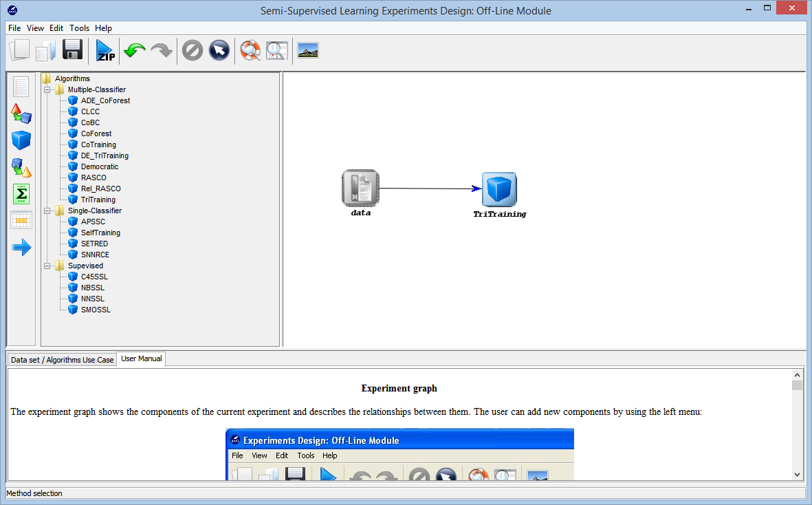Select CoForest algorithm in the tree
Viewport: 812px width, 505px height.
click(x=96, y=133)
